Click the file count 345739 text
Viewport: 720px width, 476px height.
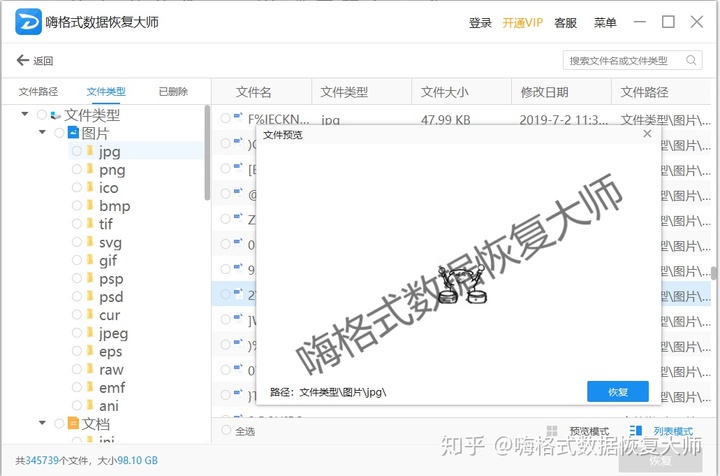click(x=42, y=460)
